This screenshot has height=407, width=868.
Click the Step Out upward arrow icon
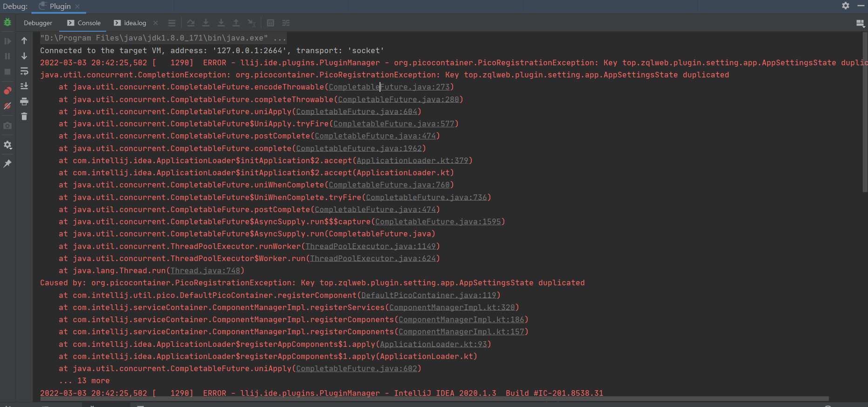coord(236,23)
